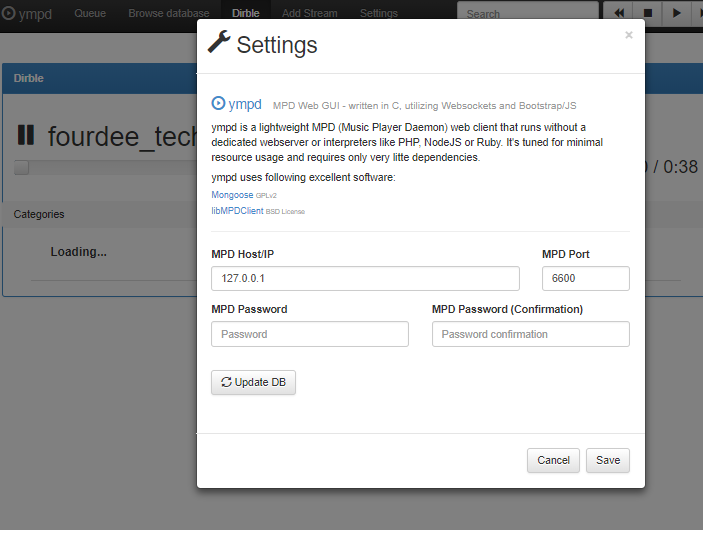Skip to previous track

619,13
